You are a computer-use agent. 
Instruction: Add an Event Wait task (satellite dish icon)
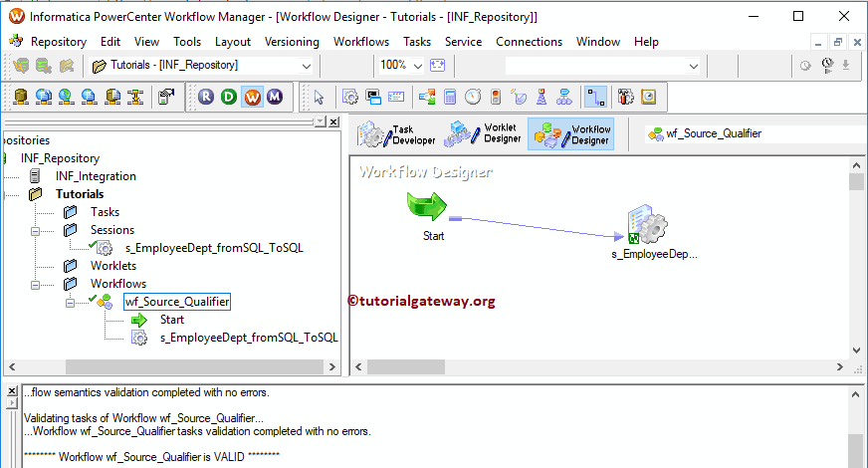(x=519, y=98)
